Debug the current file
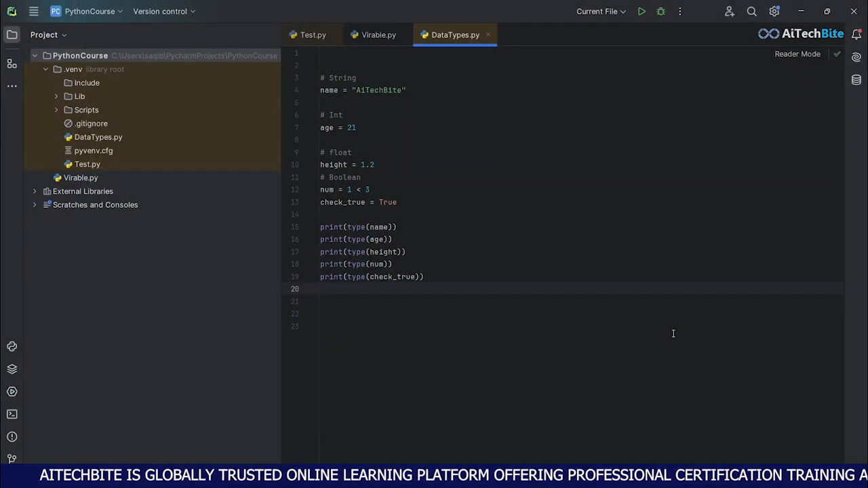The height and width of the screenshot is (488, 868). [x=660, y=12]
